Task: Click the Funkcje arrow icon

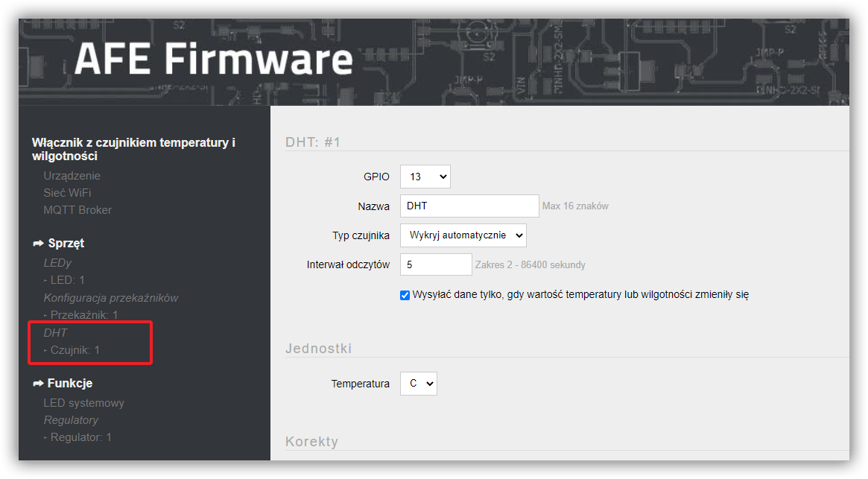Action: (38, 383)
